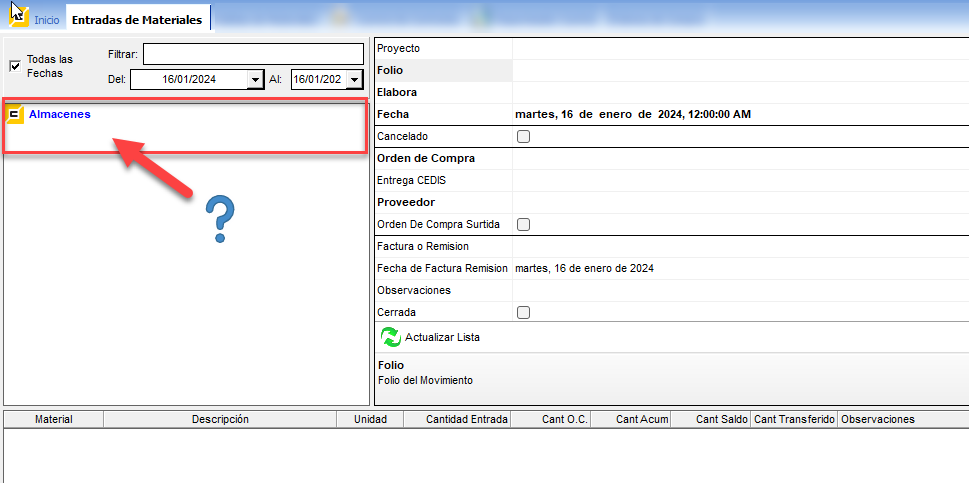969x483 pixels.
Task: Click the Observaciones field in form
Action: 738,290
